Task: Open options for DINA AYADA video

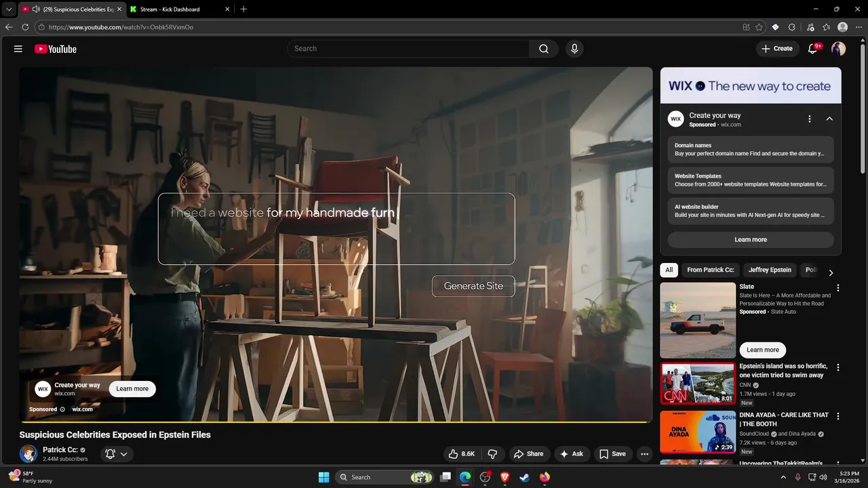Action: point(838,416)
